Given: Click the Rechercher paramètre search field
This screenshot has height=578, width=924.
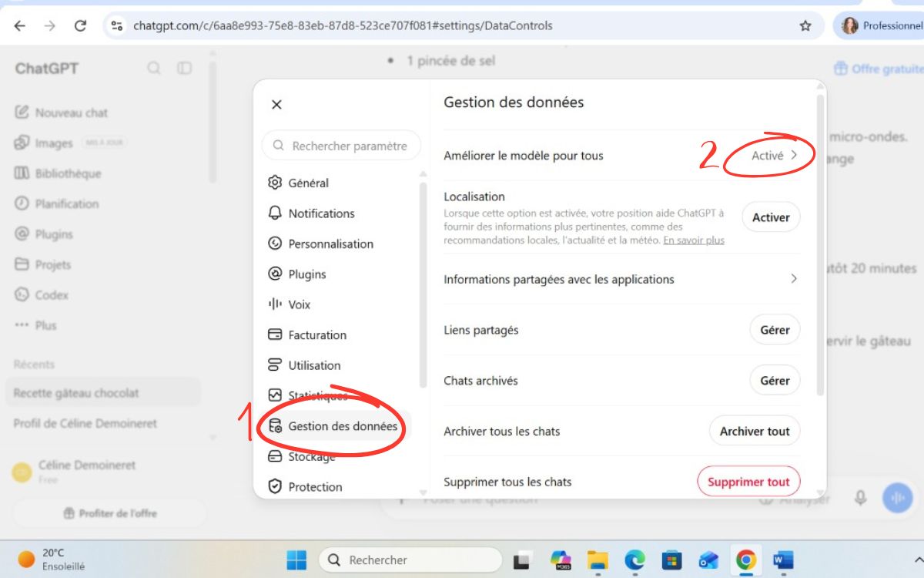Looking at the screenshot, I should click(342, 146).
